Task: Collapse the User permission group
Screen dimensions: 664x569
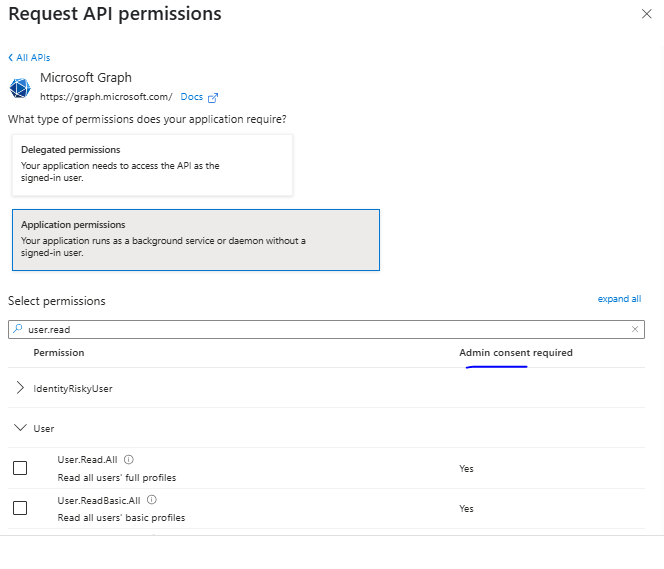Action: (20, 428)
